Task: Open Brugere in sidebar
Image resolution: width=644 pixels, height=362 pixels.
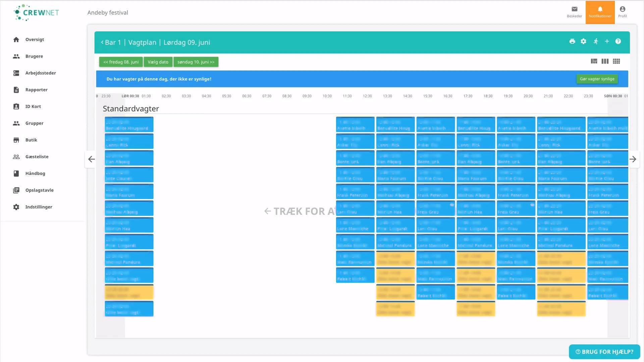Action: tap(34, 56)
